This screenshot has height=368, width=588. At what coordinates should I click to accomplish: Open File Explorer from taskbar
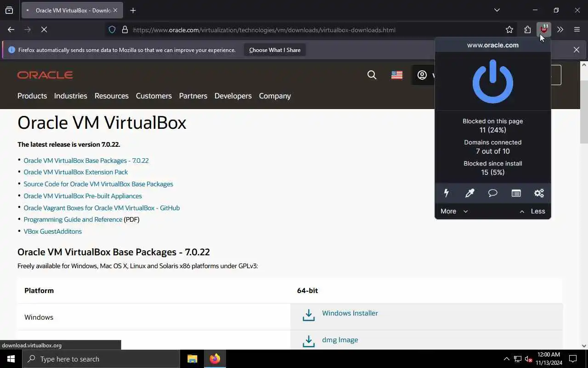coord(192,359)
